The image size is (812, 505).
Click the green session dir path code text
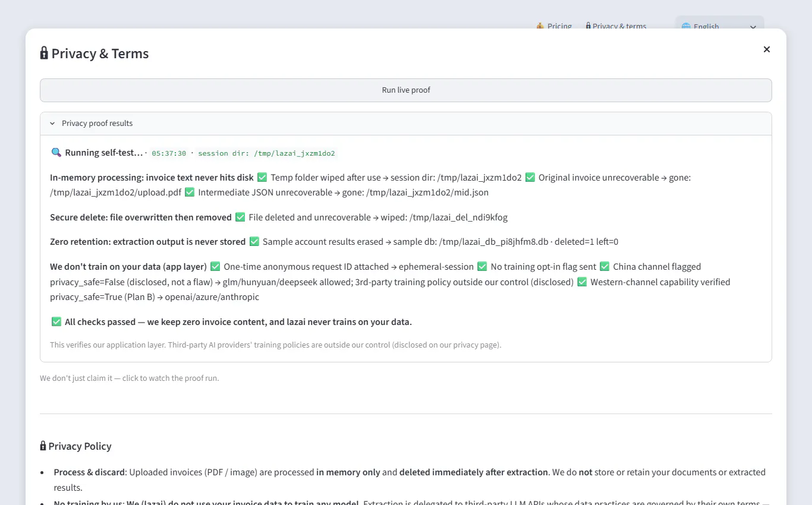[x=266, y=153]
